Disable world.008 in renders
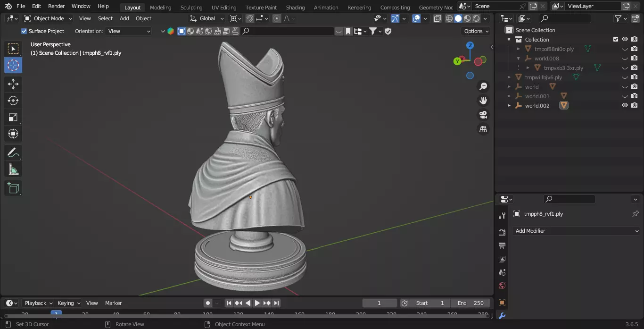The height and width of the screenshot is (329, 644). (x=635, y=59)
